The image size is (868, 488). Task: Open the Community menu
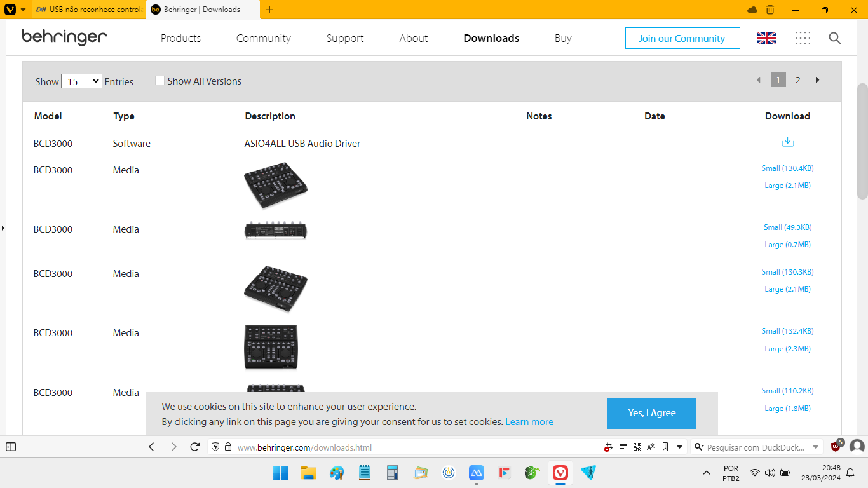click(264, 38)
